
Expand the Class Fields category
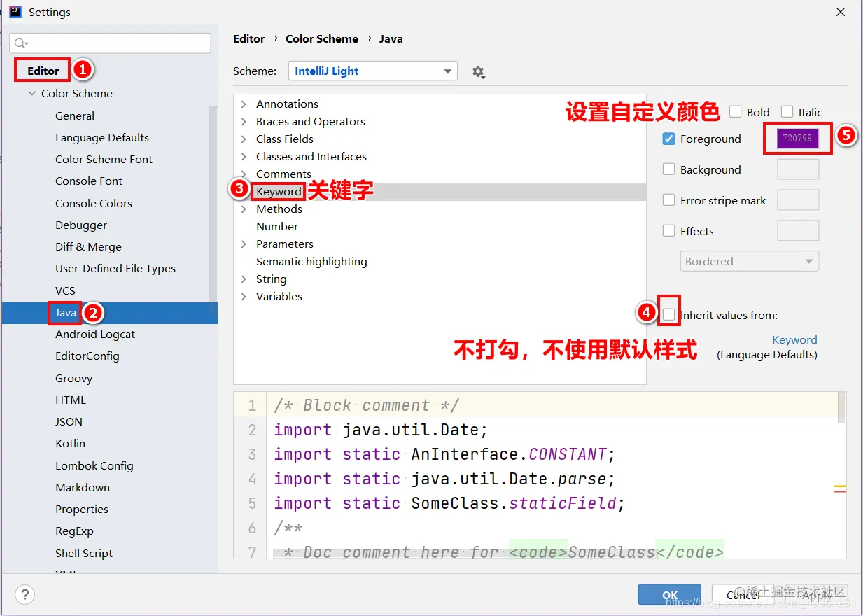[x=244, y=139]
